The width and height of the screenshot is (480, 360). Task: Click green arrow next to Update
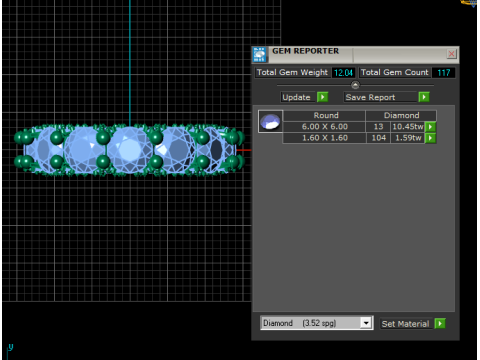pyautogui.click(x=322, y=97)
